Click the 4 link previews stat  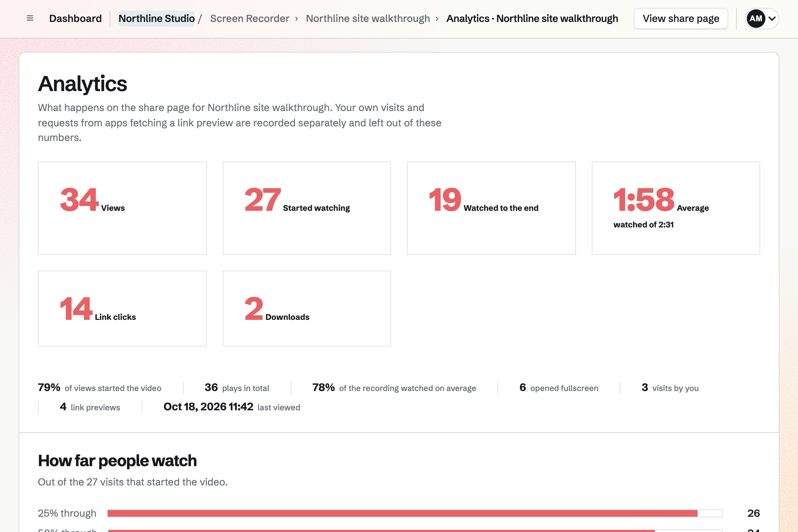(x=90, y=407)
